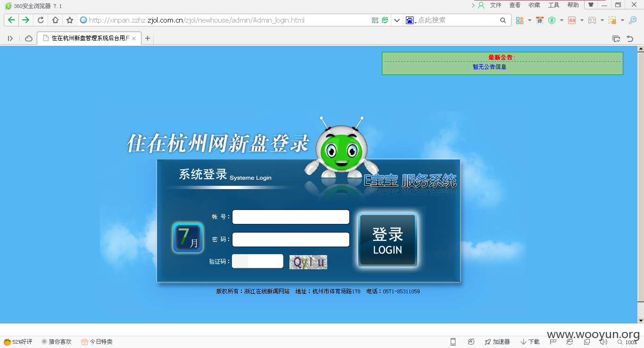644x348 pixels.
Task: Click the 最新公告 heading text
Action: [x=502, y=58]
